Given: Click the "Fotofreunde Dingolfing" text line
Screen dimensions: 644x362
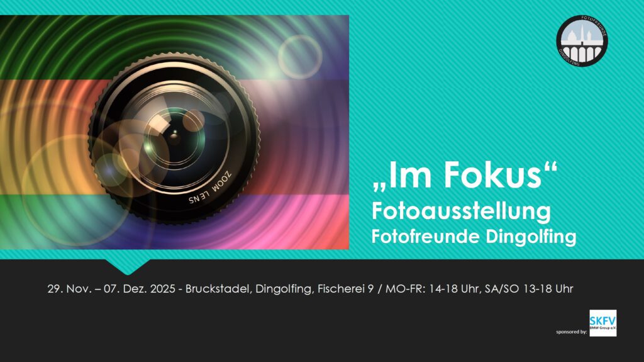Looking at the screenshot, I should point(474,237).
